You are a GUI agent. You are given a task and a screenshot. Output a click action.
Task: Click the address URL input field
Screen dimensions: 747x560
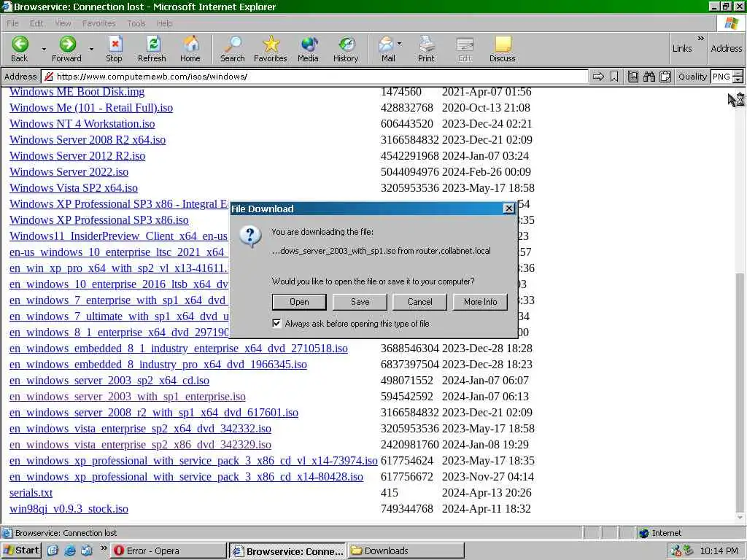pos(314,76)
